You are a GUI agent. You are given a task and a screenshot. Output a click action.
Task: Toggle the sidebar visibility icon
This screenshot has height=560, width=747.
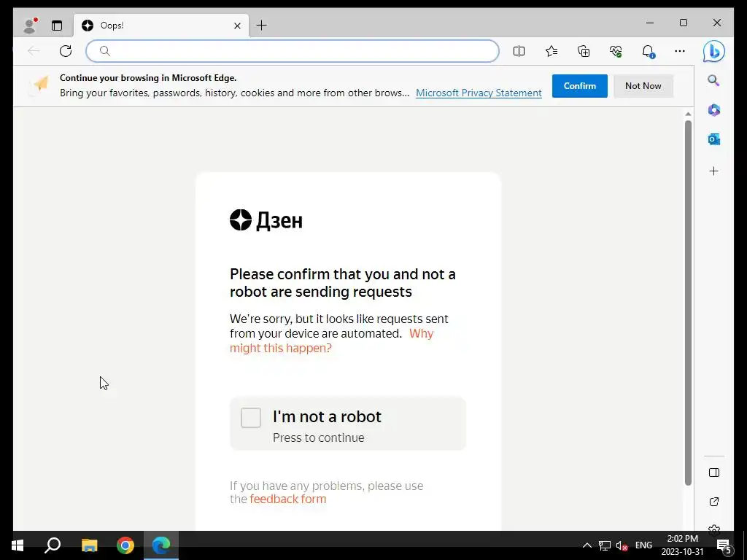click(713, 472)
